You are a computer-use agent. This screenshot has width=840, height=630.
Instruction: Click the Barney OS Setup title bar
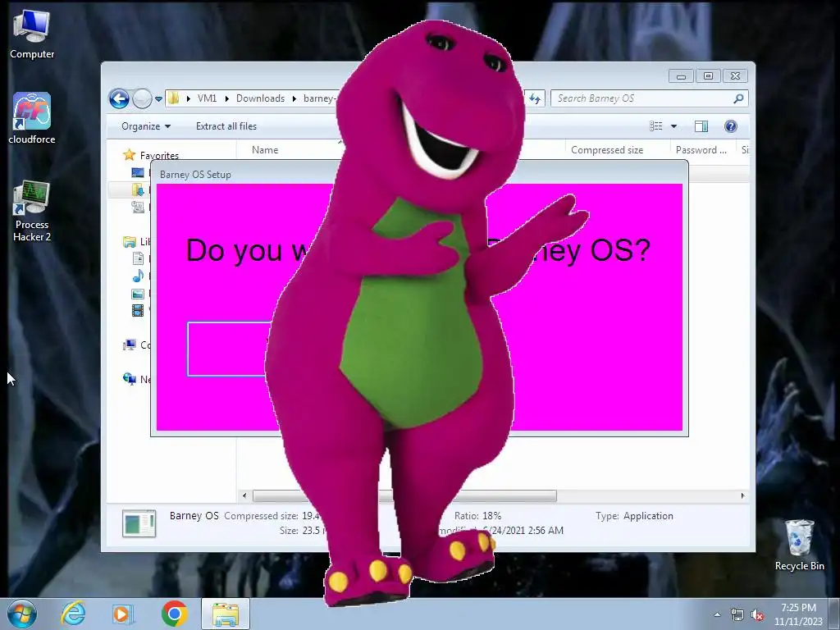pyautogui.click(x=419, y=174)
